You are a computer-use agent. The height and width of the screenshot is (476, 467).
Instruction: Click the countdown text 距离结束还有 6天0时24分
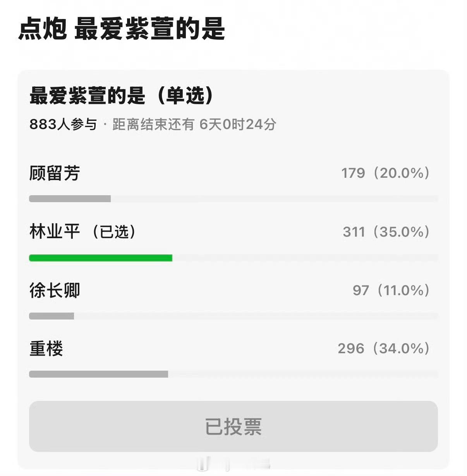pos(194,124)
